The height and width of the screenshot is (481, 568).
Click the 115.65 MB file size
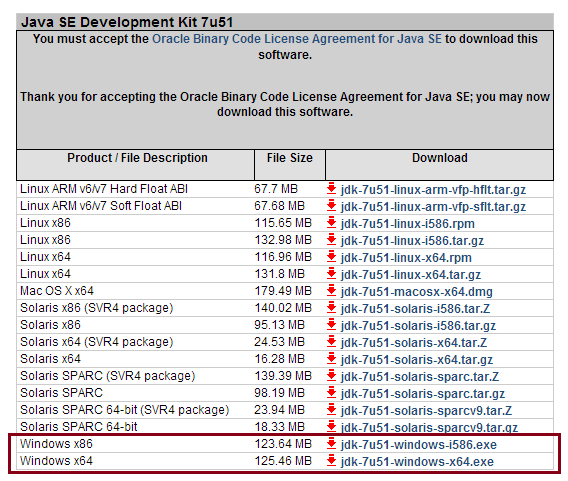point(283,223)
